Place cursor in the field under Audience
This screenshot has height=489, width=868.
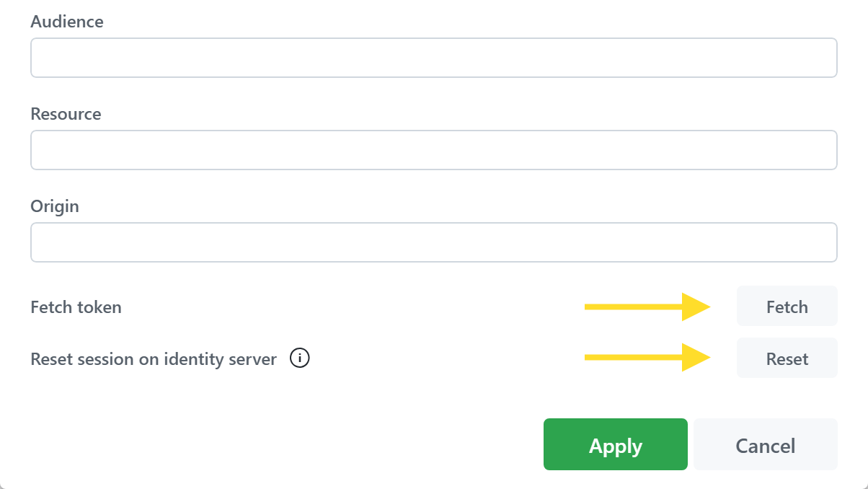tap(433, 58)
